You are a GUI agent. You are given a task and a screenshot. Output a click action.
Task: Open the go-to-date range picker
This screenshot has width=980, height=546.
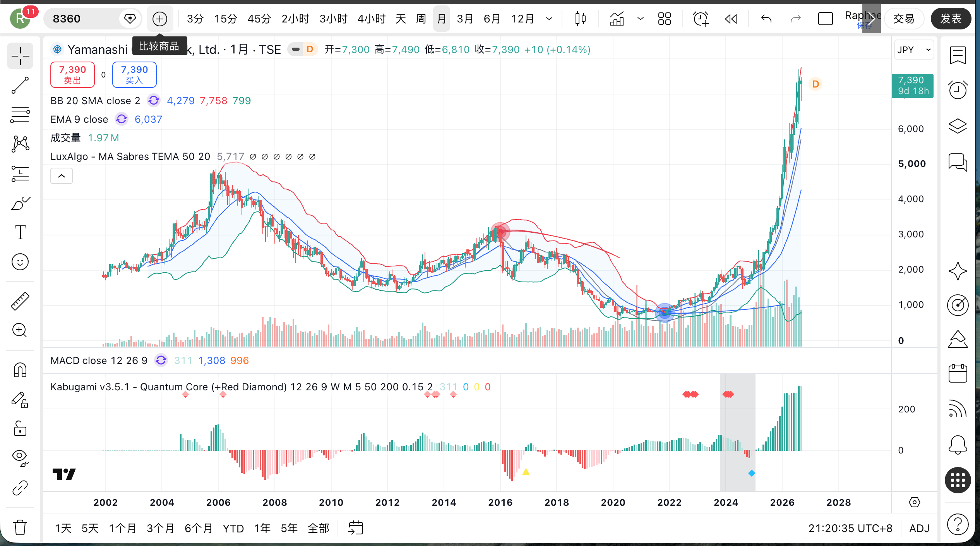(356, 528)
